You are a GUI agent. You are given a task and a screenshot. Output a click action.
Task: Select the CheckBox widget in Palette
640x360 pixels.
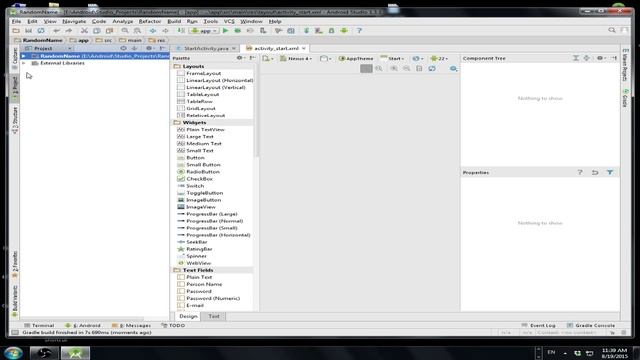199,179
